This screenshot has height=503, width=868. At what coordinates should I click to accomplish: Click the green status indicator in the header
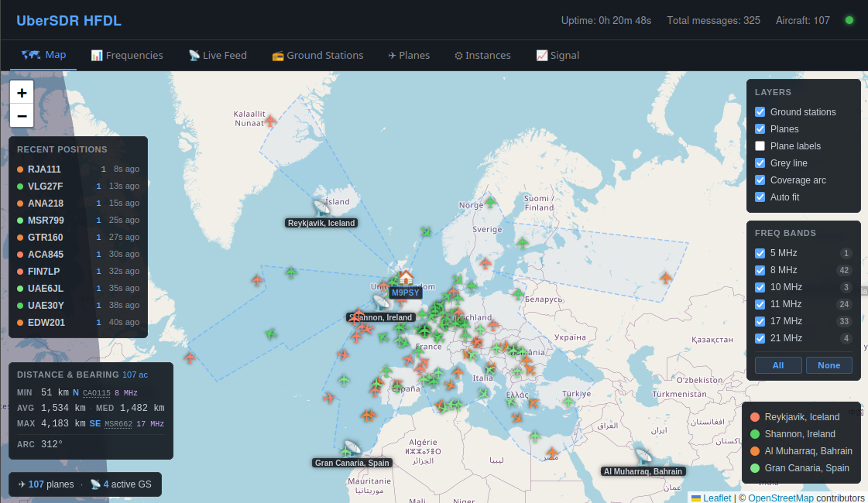pyautogui.click(x=849, y=21)
